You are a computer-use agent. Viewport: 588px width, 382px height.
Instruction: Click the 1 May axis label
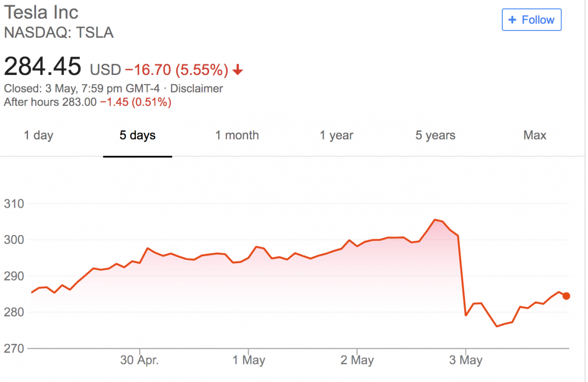248,361
